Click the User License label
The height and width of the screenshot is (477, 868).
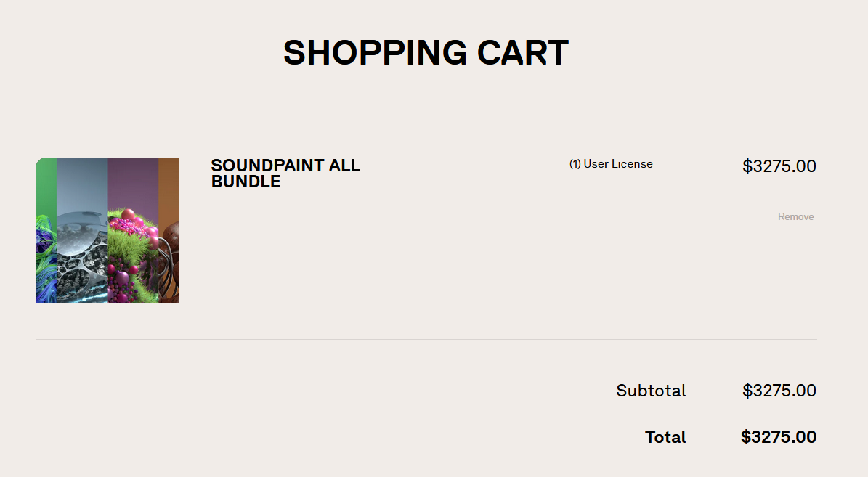tap(618, 164)
